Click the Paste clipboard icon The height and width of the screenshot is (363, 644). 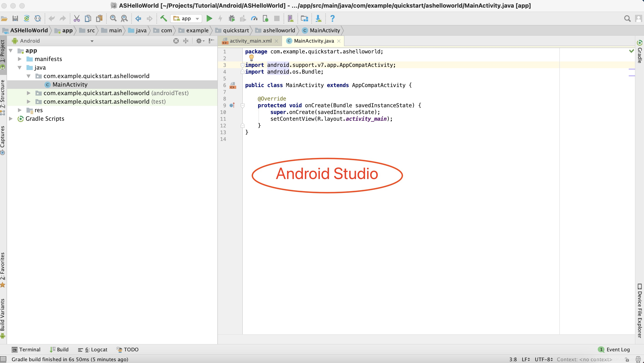pyautogui.click(x=99, y=18)
